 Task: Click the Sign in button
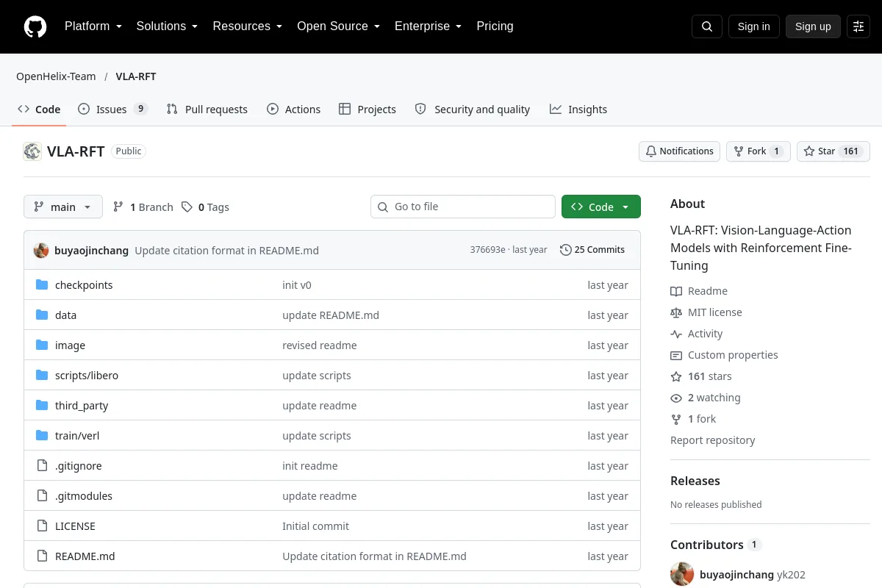753,26
